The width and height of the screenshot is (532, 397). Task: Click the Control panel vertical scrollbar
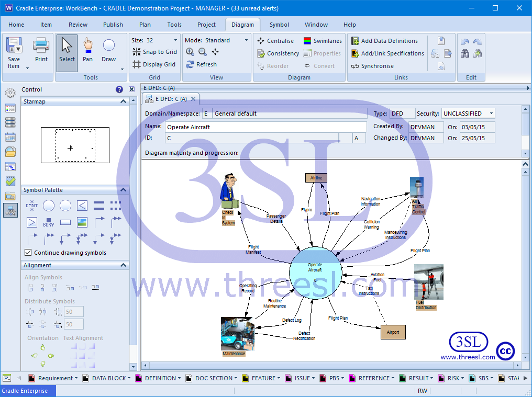click(x=133, y=234)
